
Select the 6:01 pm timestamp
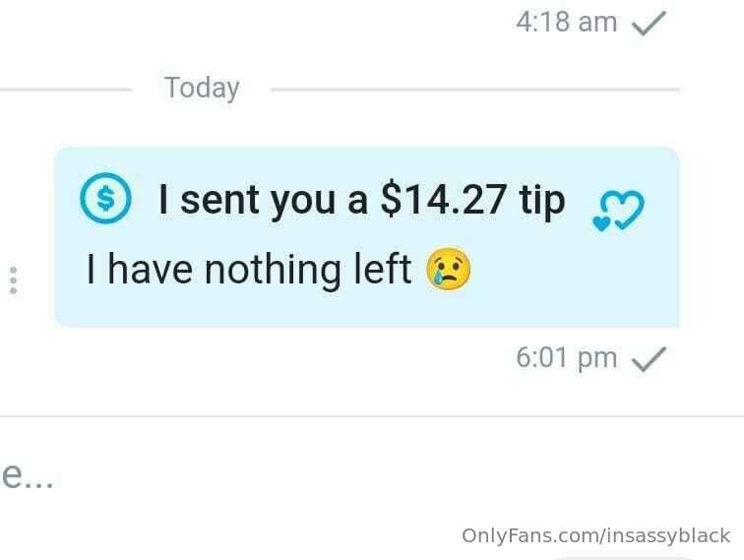567,357
